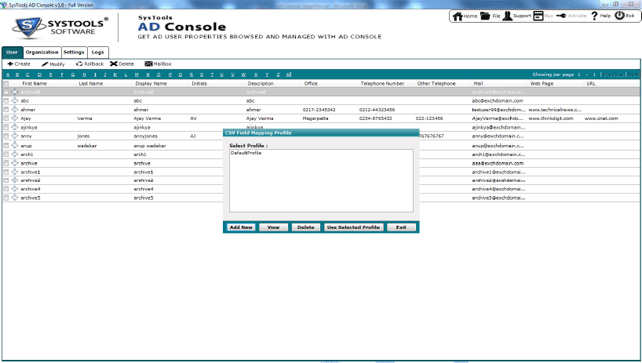Open Help question mark icon

tap(595, 16)
